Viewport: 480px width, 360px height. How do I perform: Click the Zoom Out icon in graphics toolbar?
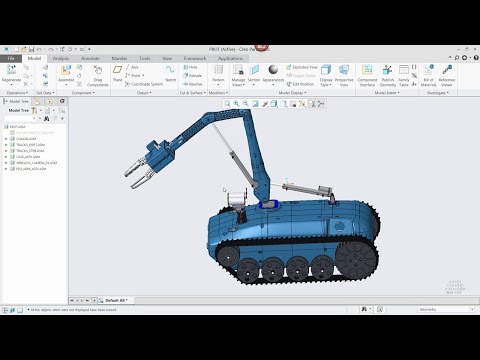coord(246,104)
